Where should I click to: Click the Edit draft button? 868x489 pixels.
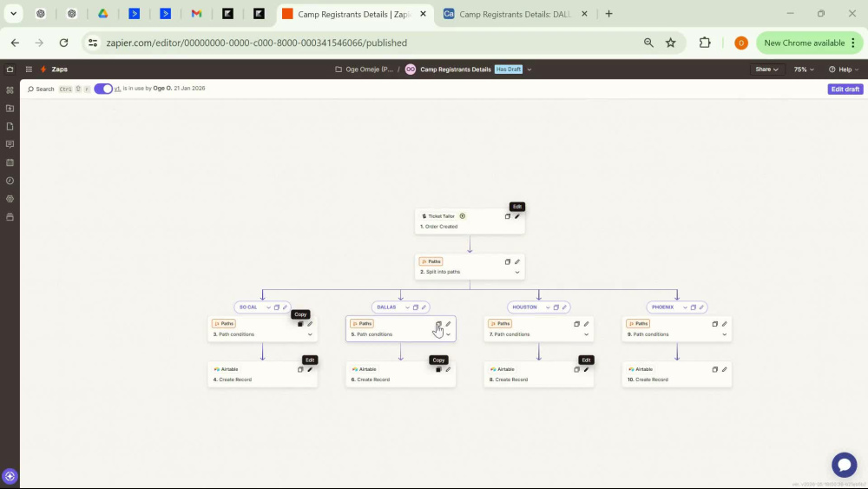[845, 89]
